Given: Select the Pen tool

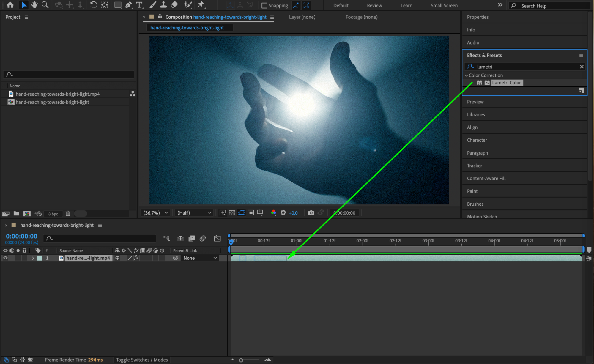Looking at the screenshot, I should [128, 5].
